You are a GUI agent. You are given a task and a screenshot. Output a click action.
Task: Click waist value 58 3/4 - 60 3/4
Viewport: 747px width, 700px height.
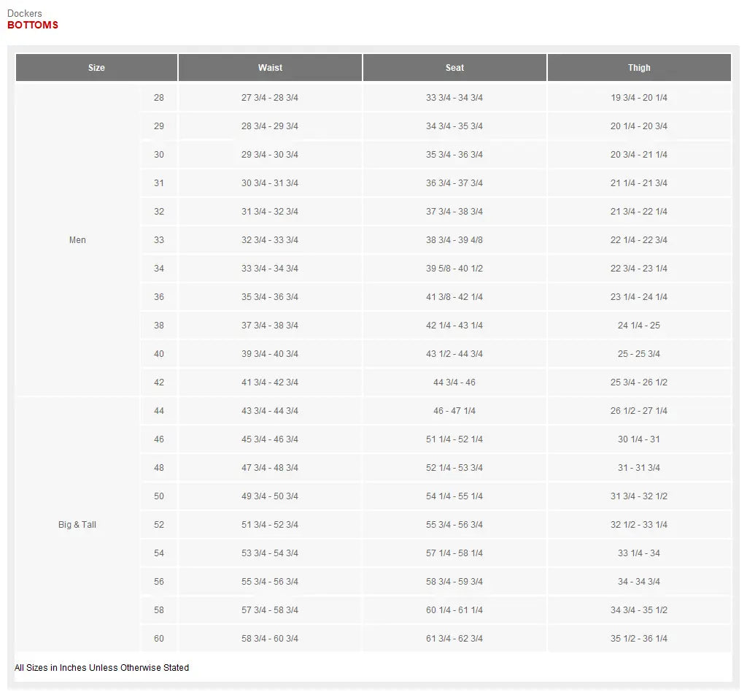click(x=270, y=639)
